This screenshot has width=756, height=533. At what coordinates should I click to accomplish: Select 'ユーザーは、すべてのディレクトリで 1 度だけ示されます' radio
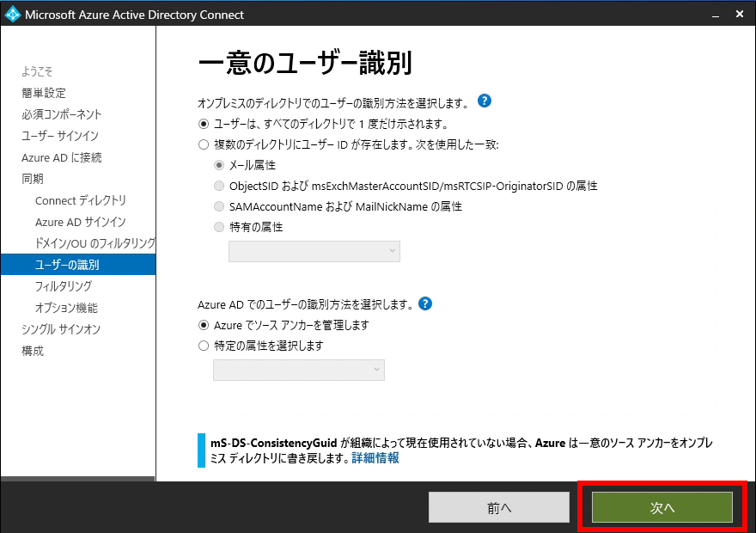pyautogui.click(x=204, y=124)
